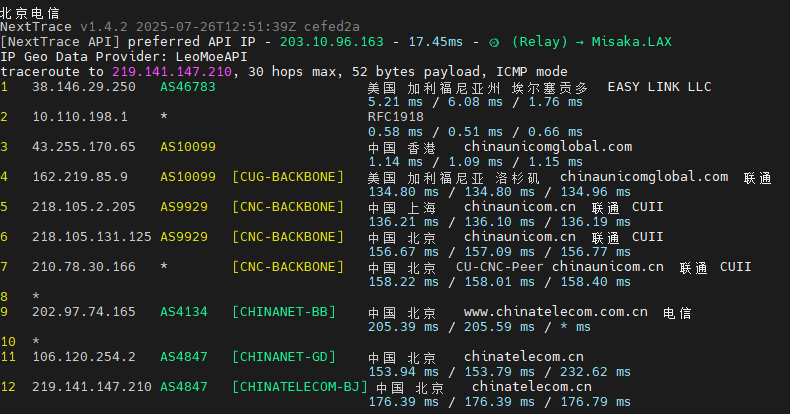Image resolution: width=790 pixels, height=414 pixels.
Task: Click hop 6 IP 218.105.131.125
Action: click(92, 237)
